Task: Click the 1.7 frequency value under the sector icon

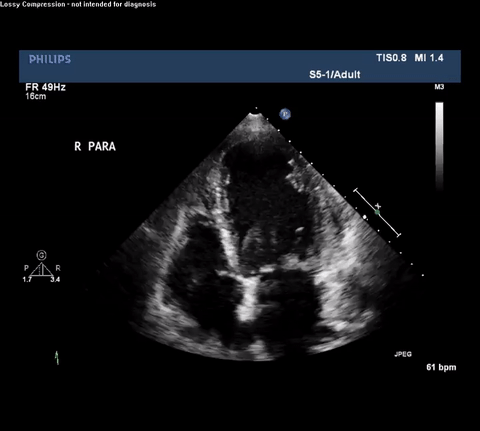Action: (27, 279)
